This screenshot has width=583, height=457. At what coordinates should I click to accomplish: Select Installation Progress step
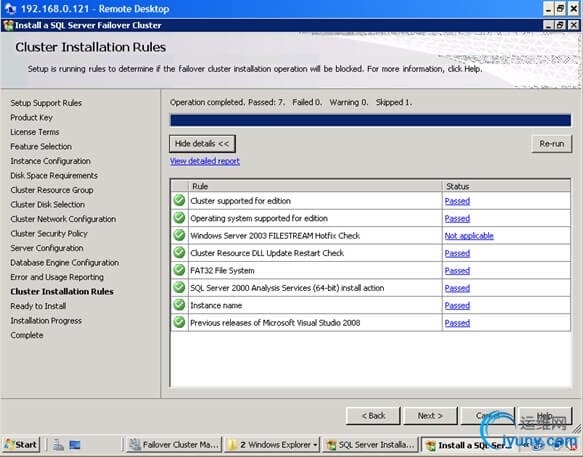point(46,321)
